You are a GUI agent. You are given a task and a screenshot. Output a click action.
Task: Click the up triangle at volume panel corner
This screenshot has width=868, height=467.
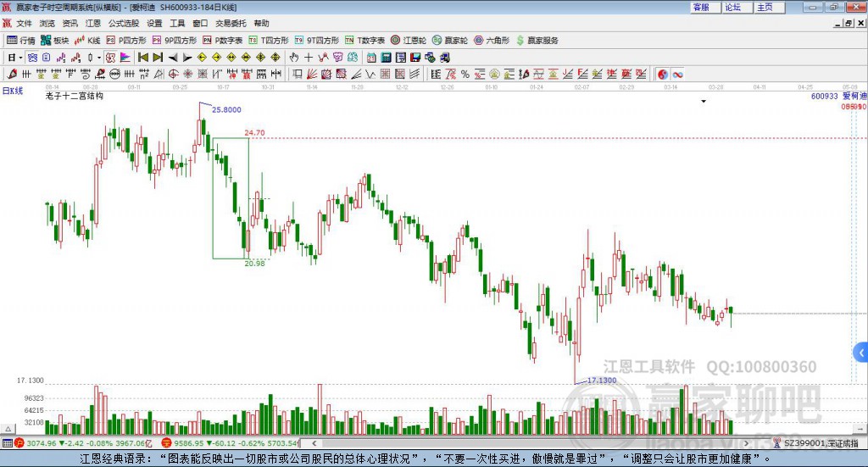(8, 429)
